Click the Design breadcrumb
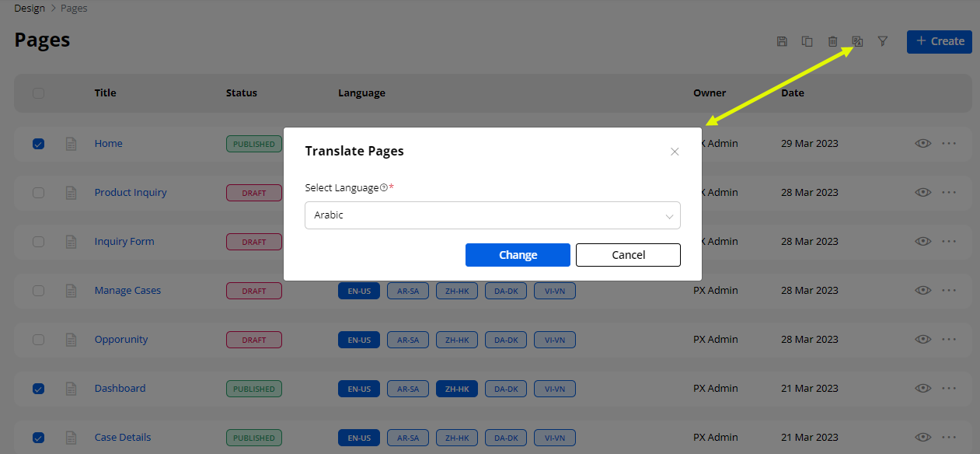The image size is (980, 454). 30,9
